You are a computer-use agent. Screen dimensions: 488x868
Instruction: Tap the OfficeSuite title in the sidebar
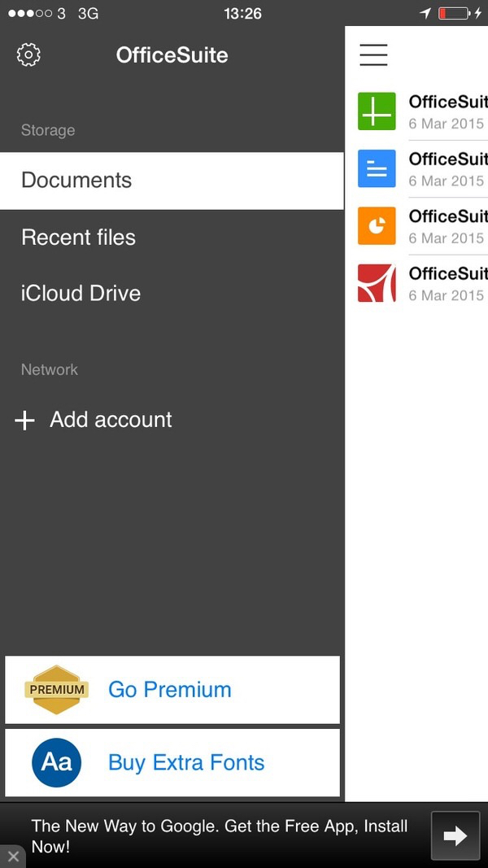(x=172, y=55)
